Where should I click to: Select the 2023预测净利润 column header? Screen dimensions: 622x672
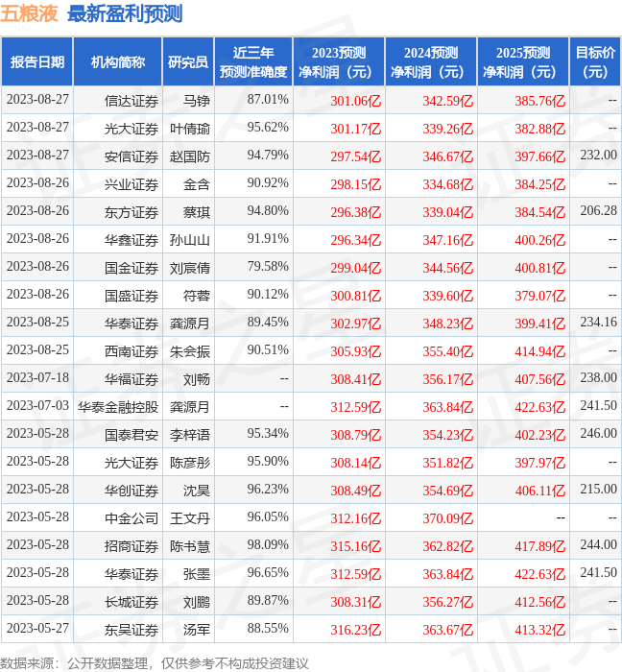[x=339, y=61]
